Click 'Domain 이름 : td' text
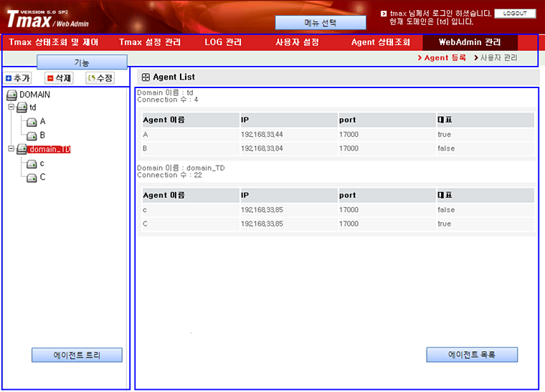 [x=165, y=92]
